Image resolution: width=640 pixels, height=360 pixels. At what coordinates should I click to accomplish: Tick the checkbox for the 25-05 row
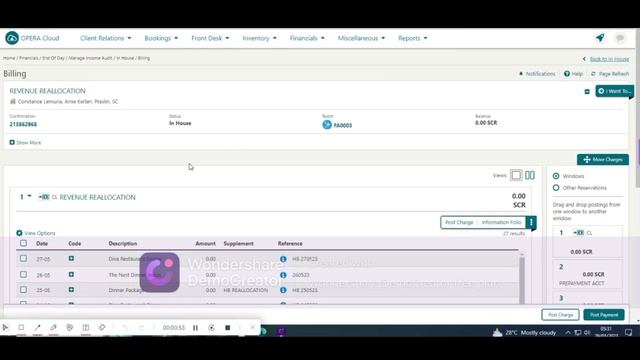tap(24, 289)
